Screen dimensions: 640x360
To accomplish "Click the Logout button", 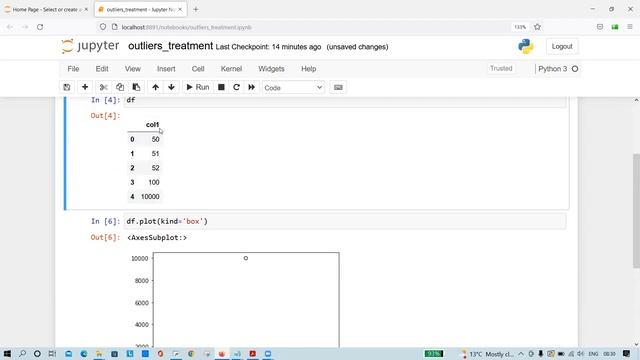I will coord(562,47).
